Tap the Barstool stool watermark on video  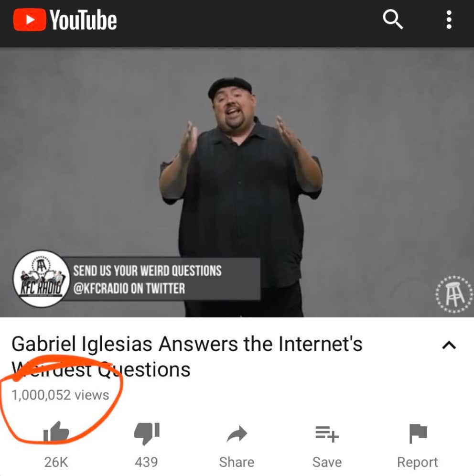coord(454,294)
